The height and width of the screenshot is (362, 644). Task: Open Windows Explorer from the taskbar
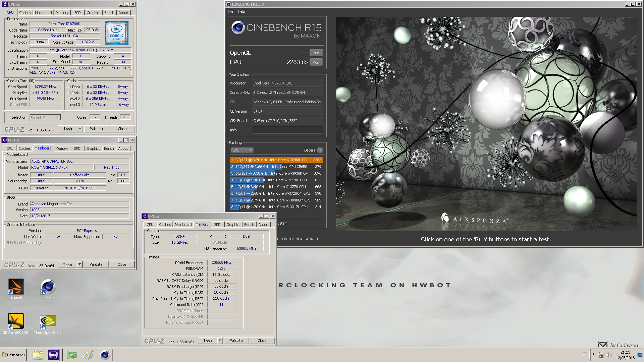38,355
